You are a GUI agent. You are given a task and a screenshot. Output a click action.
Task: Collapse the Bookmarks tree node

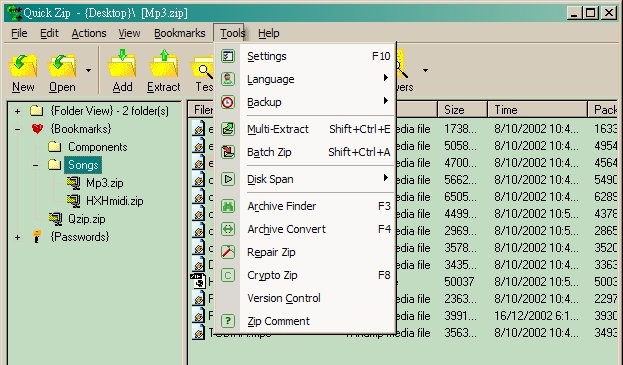17,129
